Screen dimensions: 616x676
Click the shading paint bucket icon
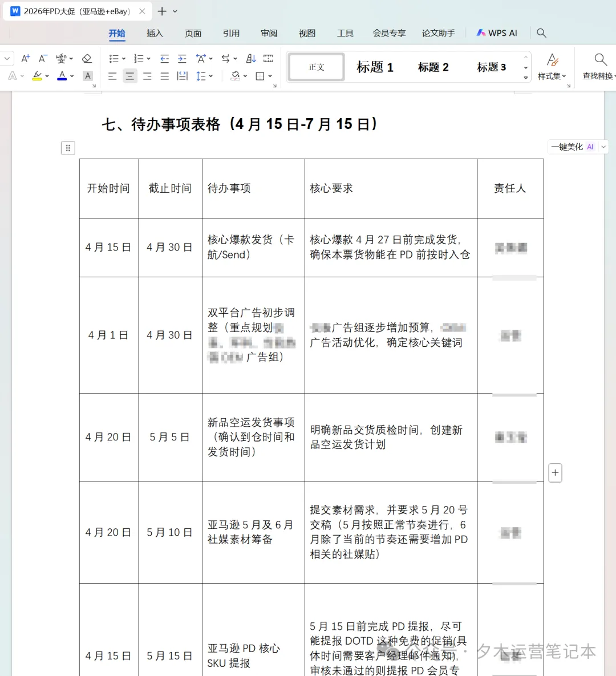coord(236,76)
